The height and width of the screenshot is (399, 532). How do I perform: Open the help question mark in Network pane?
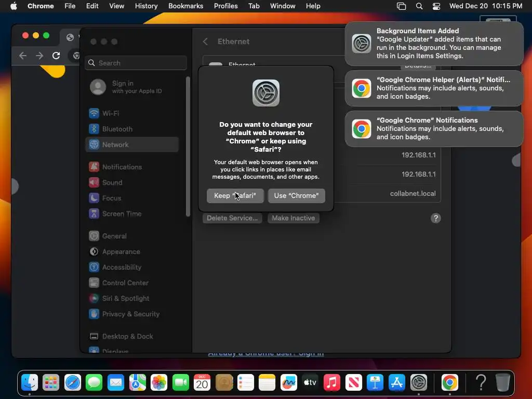[436, 218]
